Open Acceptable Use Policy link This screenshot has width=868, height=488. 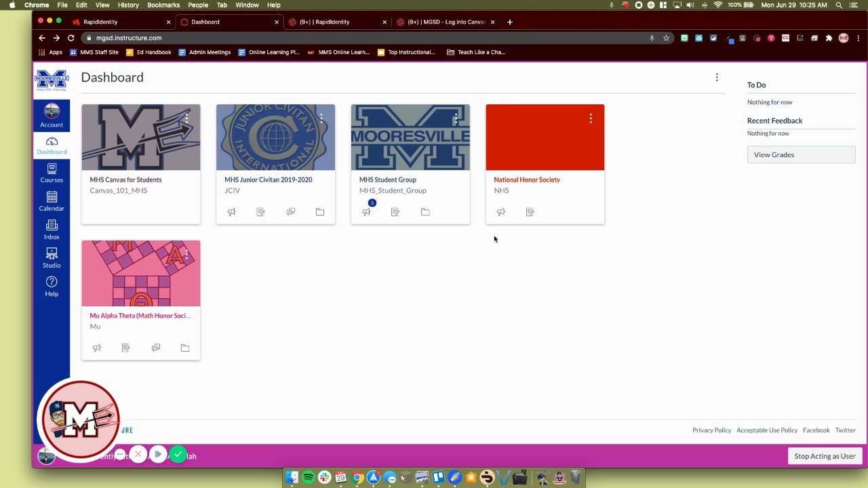click(767, 430)
